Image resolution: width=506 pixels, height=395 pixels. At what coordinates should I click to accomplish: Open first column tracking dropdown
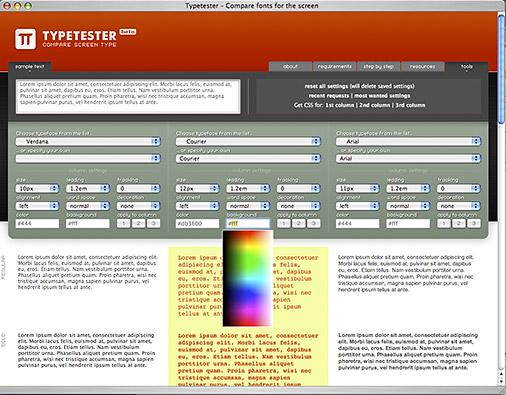[138, 188]
